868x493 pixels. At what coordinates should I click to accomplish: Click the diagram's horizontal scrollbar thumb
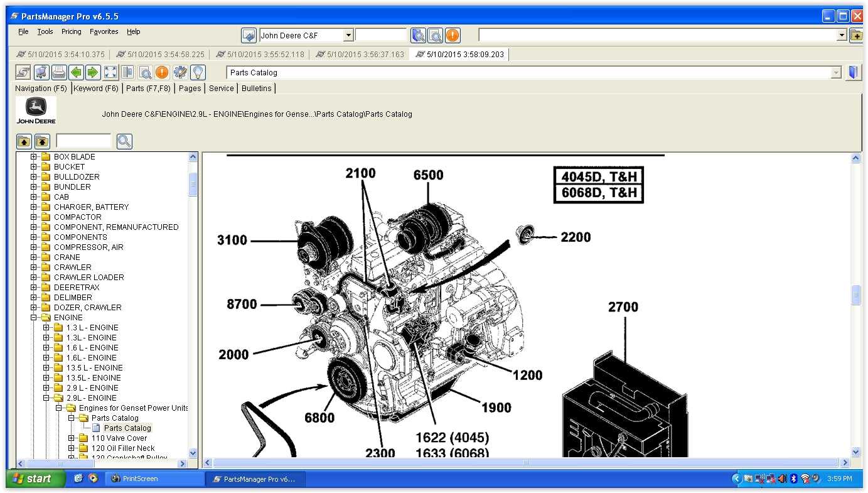tap(526, 463)
